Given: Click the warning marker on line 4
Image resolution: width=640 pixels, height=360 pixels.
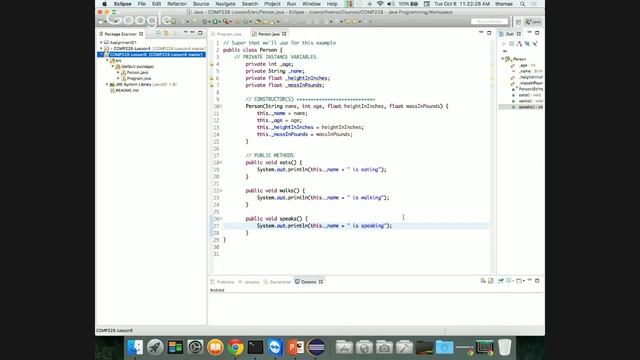Looking at the screenshot, I should tap(211, 64).
